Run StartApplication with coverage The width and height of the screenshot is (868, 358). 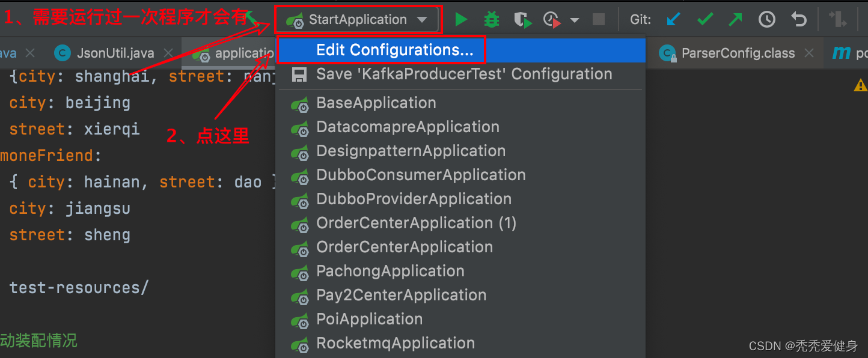pos(522,19)
